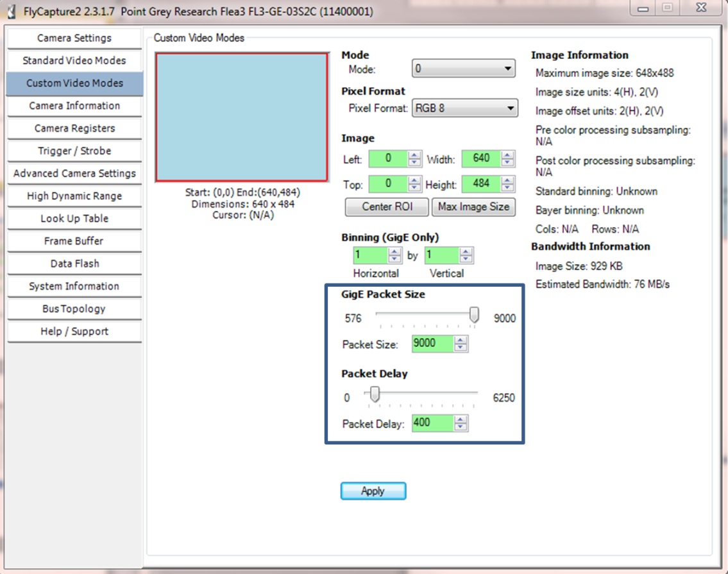Click the Packet Delay value field
728x574 pixels.
point(433,423)
